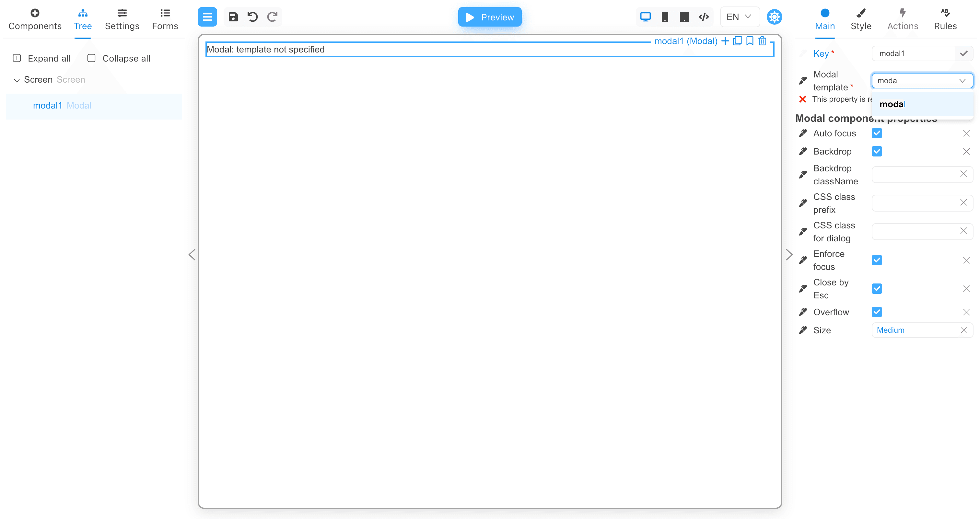
Task: Delete the modal1 component
Action: tap(763, 41)
